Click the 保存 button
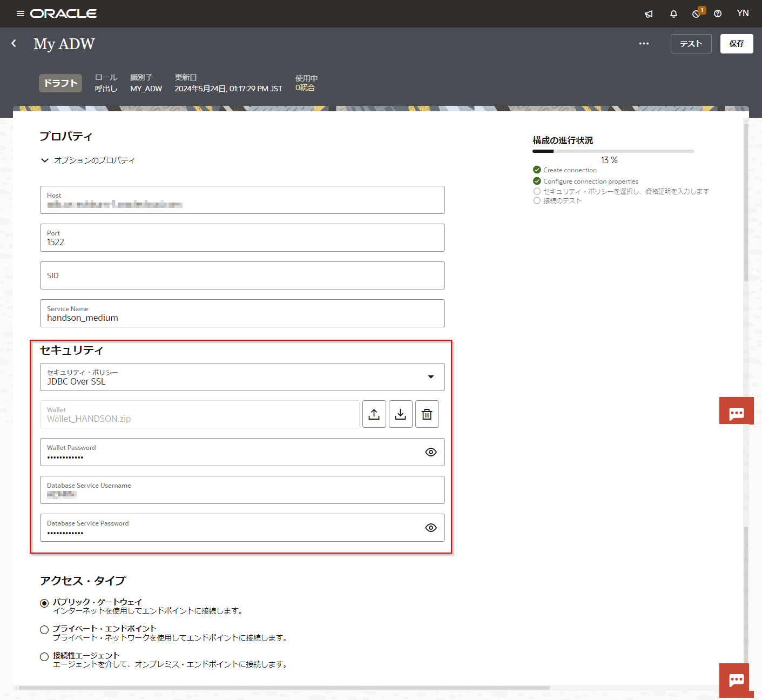The height and width of the screenshot is (700, 762). 736,44
